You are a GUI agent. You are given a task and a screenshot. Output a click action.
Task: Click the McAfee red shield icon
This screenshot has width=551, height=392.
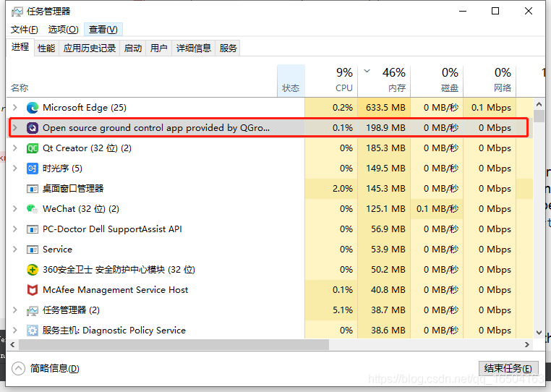click(x=33, y=290)
